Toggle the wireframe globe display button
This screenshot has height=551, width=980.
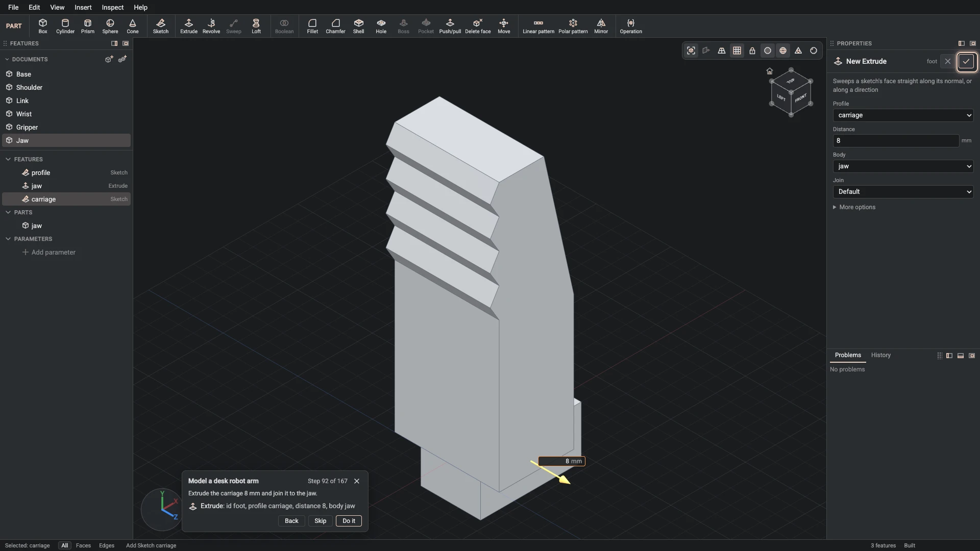point(783,51)
